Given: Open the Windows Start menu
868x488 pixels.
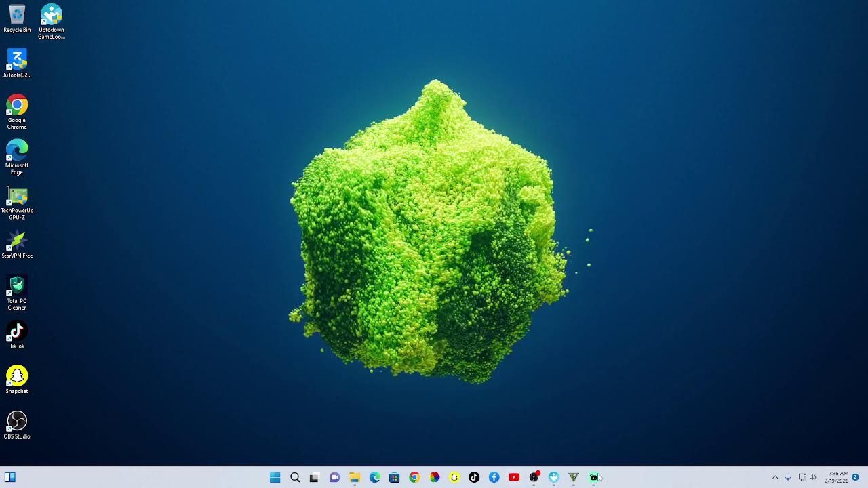Looking at the screenshot, I should (275, 477).
